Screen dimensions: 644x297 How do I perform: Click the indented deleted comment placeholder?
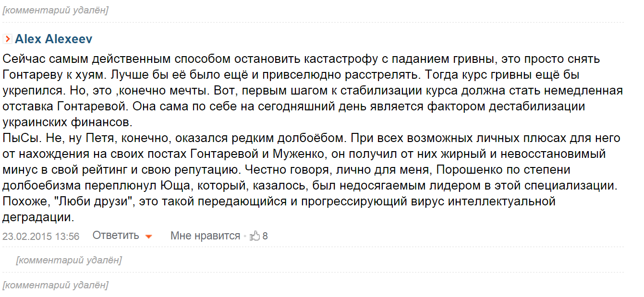[x=69, y=260]
